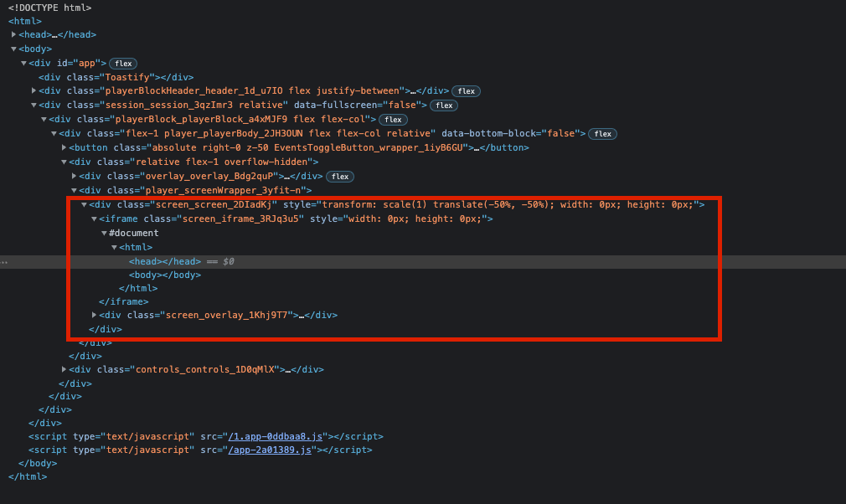Viewport: 846px width, 504px height.
Task: Toggle the flex badge after playerBlockHeader div
Action: click(x=466, y=90)
